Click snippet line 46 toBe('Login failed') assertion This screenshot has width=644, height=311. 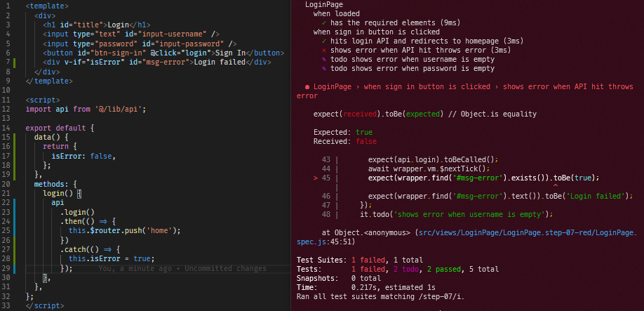tap(501, 196)
